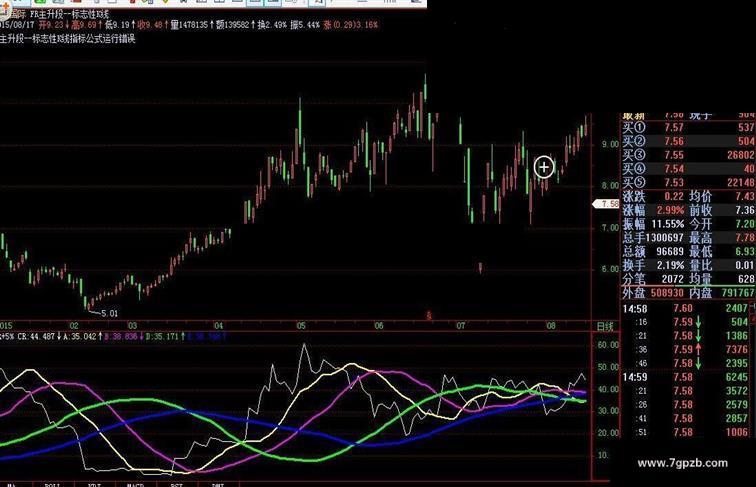This screenshot has width=756, height=487.
Task: Click month 06 on the time axis
Action: pyautogui.click(x=379, y=326)
